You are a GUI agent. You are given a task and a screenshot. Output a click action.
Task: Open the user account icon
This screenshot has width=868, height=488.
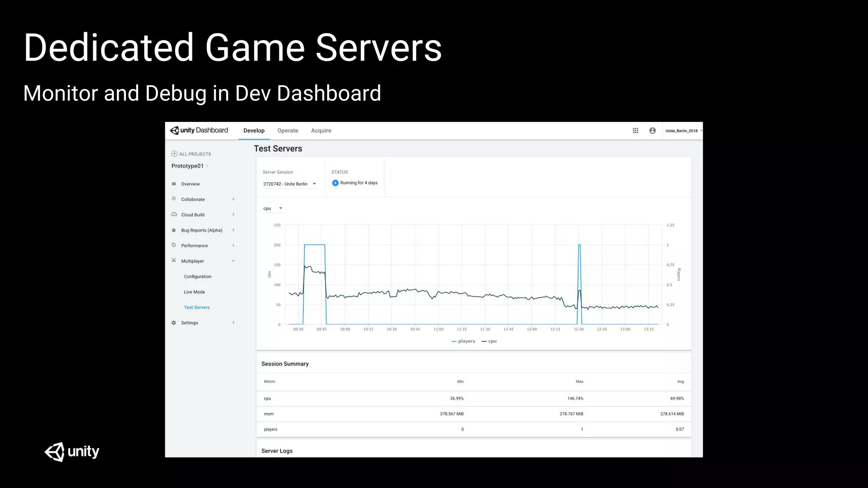652,130
